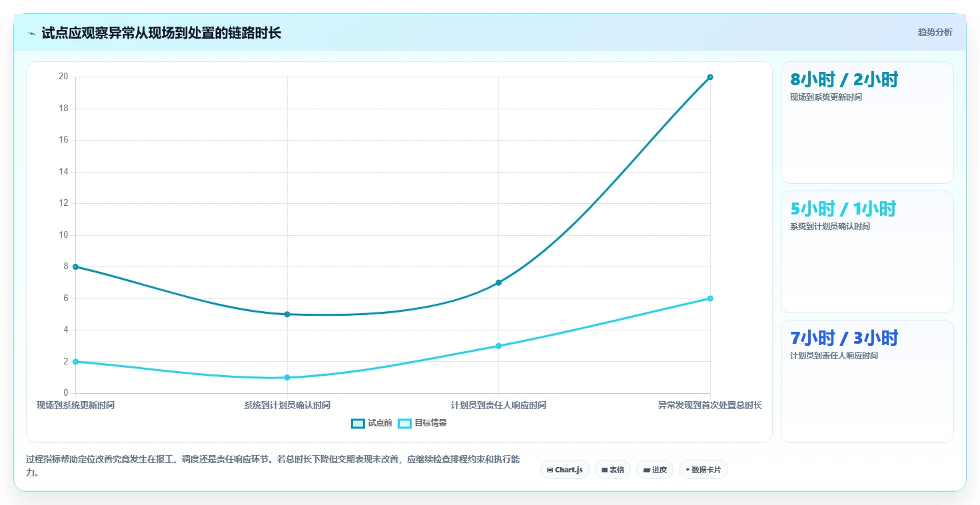This screenshot has height=505, width=980.
Task: Click the 试点前 data point at value 20
Action: click(710, 77)
